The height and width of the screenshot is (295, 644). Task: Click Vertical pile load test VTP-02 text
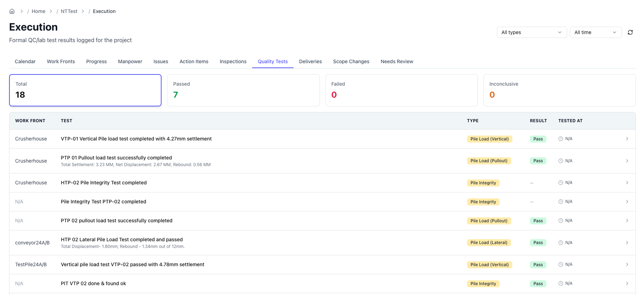click(x=132, y=264)
